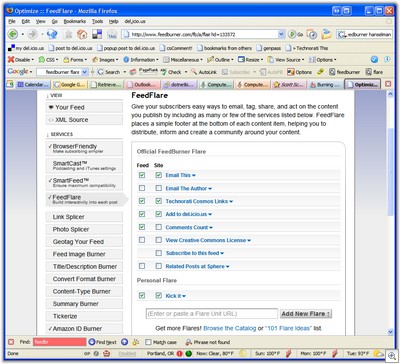This screenshot has width=400, height=364.
Task: Open XML Source view
Action: [x=84, y=120]
